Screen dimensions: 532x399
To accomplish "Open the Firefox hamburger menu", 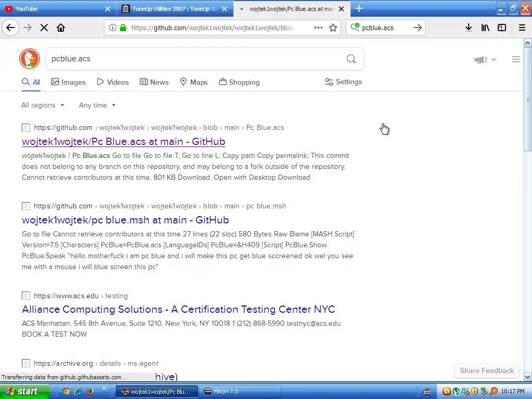I will (x=522, y=28).
